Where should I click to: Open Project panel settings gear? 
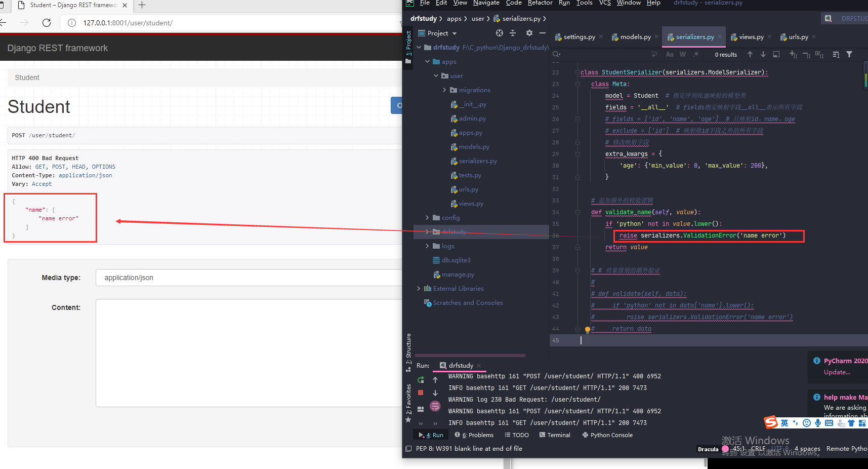[529, 33]
